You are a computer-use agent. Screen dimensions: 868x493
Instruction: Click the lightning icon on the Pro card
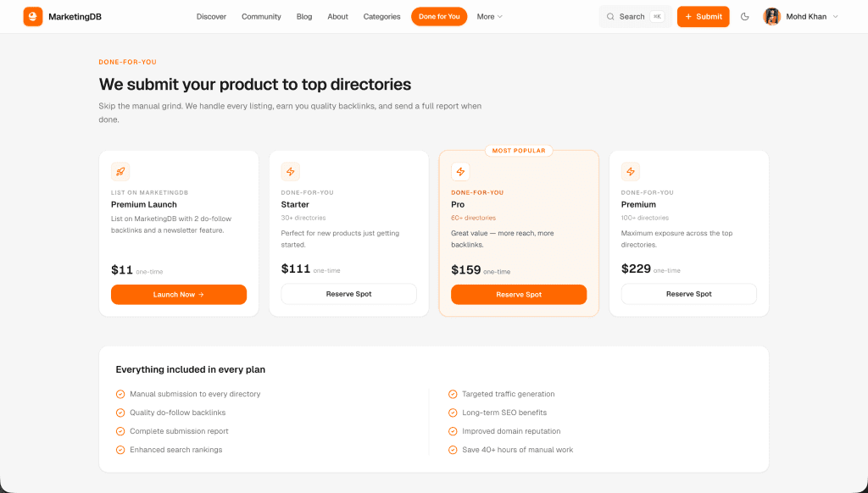click(x=460, y=171)
